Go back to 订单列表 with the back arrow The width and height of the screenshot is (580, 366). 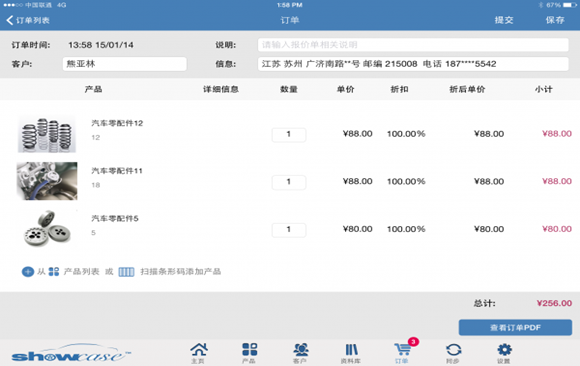(x=28, y=20)
